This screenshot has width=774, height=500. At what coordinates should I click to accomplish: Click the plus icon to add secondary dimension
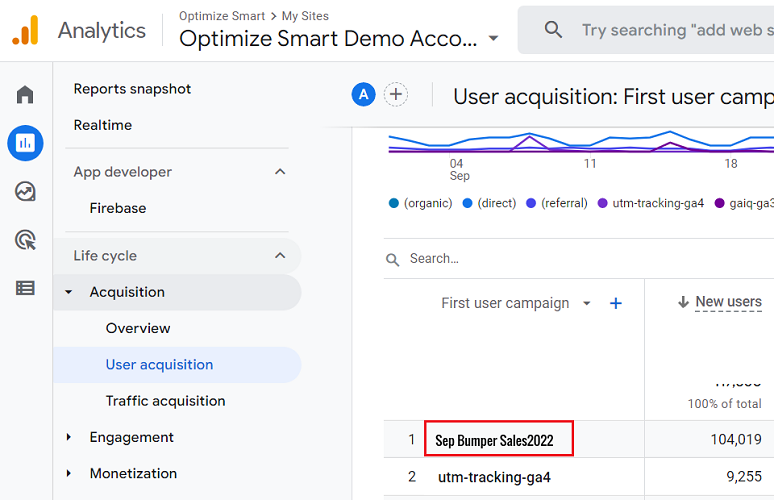click(616, 303)
